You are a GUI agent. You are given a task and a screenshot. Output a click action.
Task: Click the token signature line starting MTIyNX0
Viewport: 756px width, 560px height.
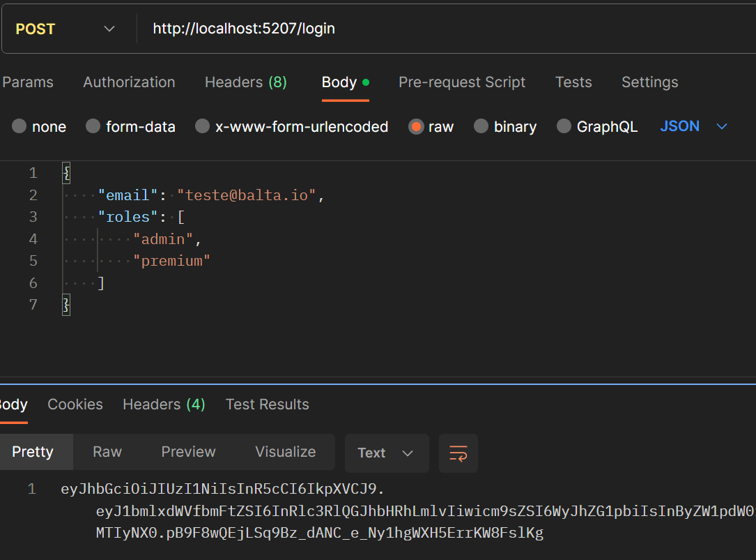[320, 533]
